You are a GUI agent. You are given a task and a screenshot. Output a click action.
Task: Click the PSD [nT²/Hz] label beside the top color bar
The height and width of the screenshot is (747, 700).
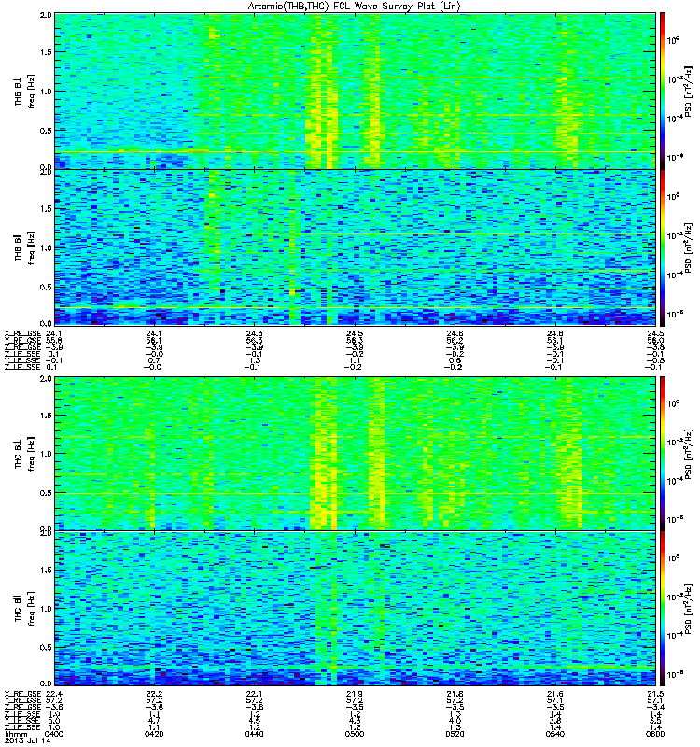coord(688,92)
